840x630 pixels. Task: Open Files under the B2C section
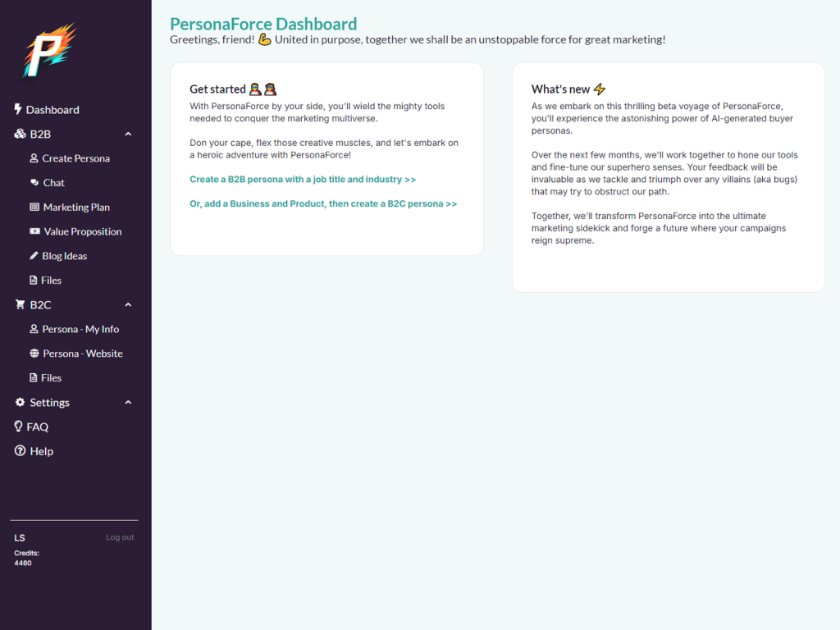click(51, 378)
